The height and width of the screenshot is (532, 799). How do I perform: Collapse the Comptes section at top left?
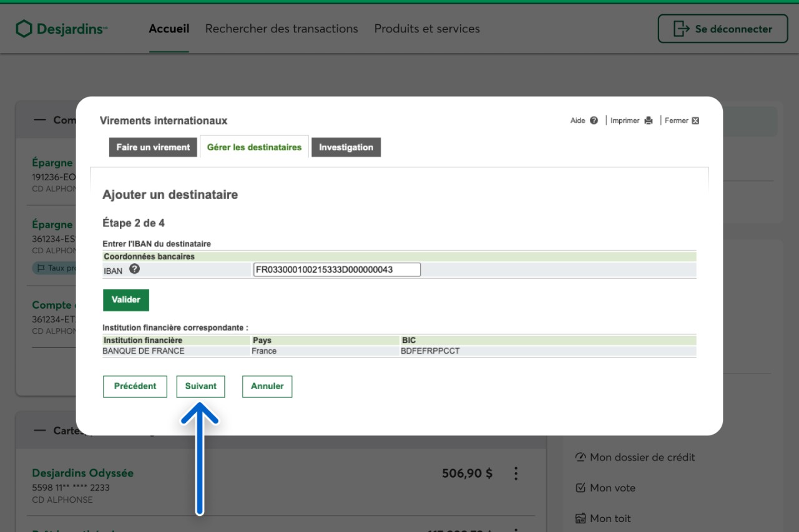pos(40,120)
